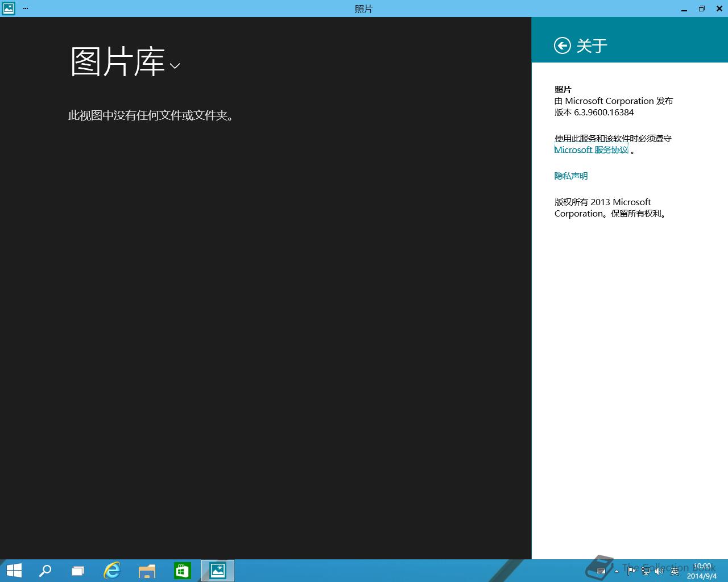
Task: Close the 照片 window
Action: [x=719, y=9]
